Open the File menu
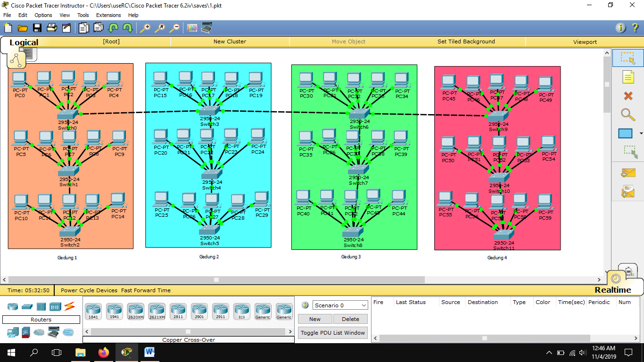Image resolution: width=644 pixels, height=362 pixels. (x=7, y=15)
